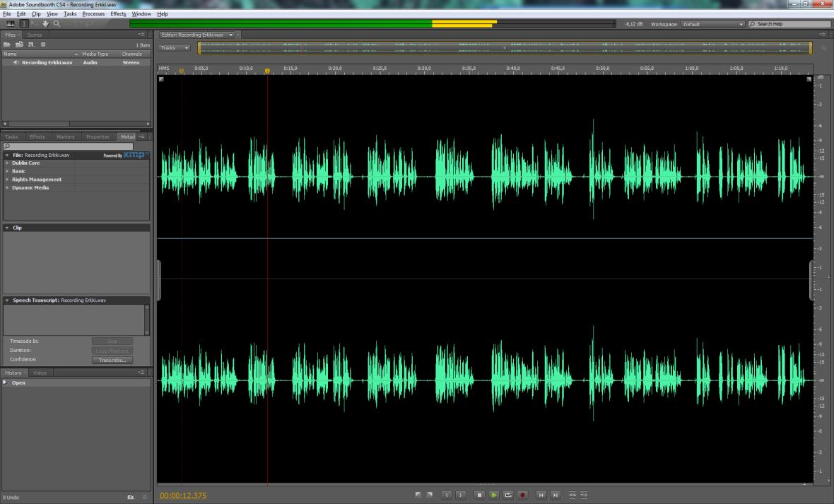This screenshot has height=504, width=834.
Task: Open the History panel options menu
Action: click(141, 373)
